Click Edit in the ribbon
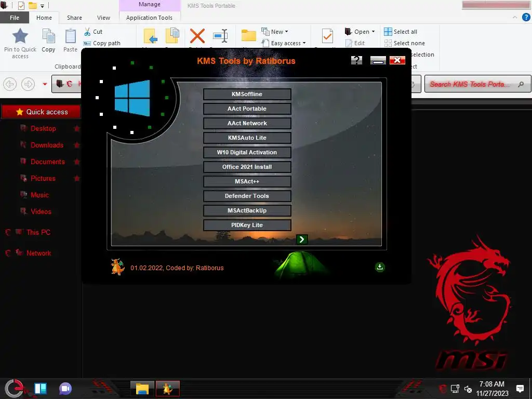Image resolution: width=532 pixels, height=399 pixels. [x=355, y=43]
